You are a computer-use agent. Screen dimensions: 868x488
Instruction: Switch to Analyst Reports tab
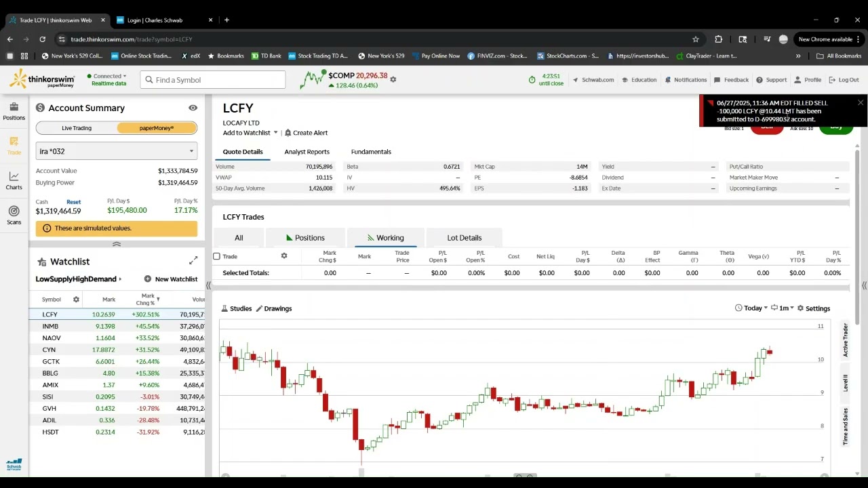pyautogui.click(x=307, y=152)
